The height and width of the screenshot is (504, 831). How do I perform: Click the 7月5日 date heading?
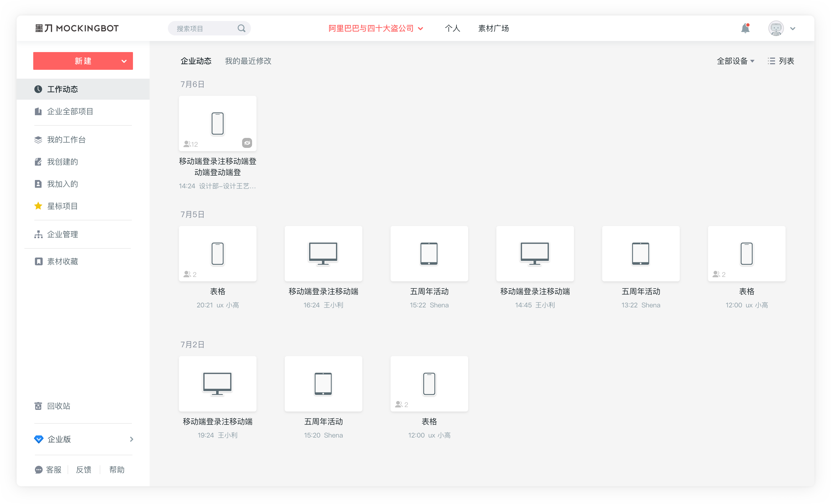tap(193, 214)
